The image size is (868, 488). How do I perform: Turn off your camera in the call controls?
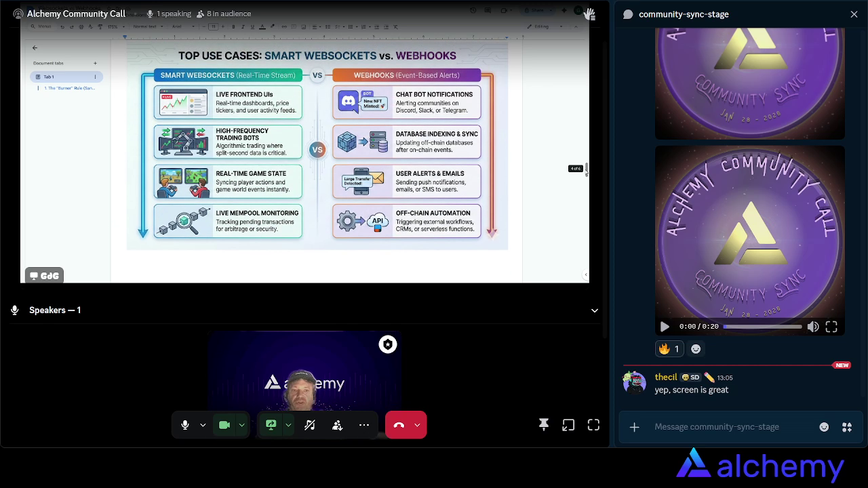pyautogui.click(x=224, y=425)
